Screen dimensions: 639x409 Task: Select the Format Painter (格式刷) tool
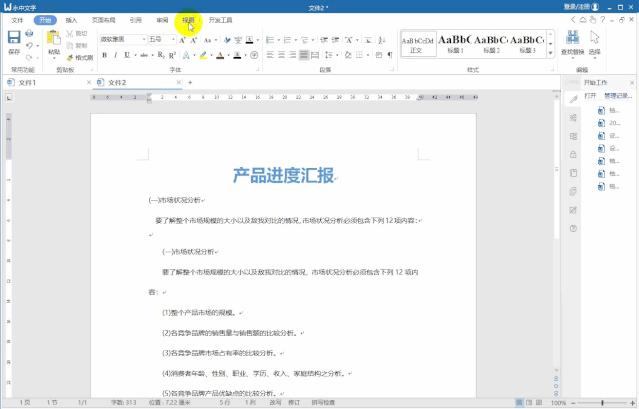(79, 57)
